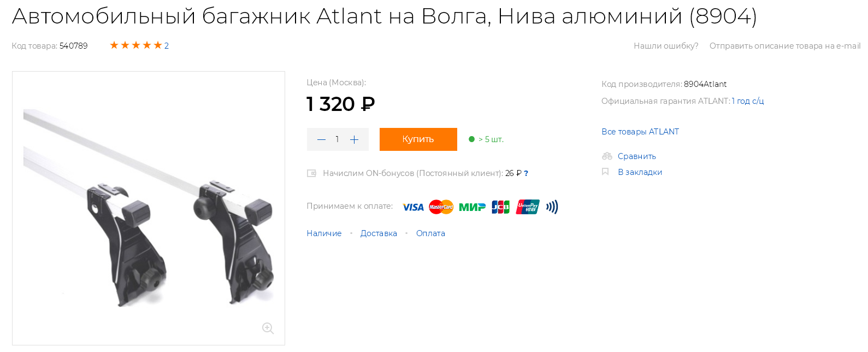868x352 pixels.
Task: Click the minus quantity button
Action: coord(321,139)
